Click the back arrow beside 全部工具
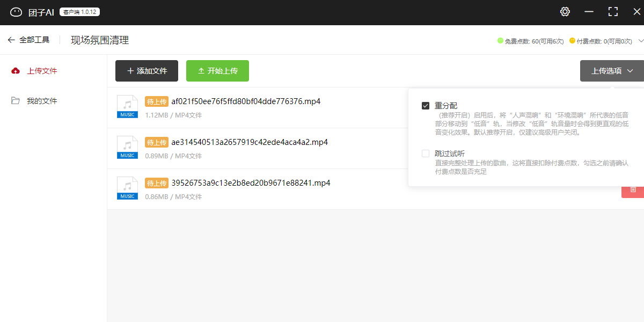Image resolution: width=644 pixels, height=322 pixels. pos(11,40)
